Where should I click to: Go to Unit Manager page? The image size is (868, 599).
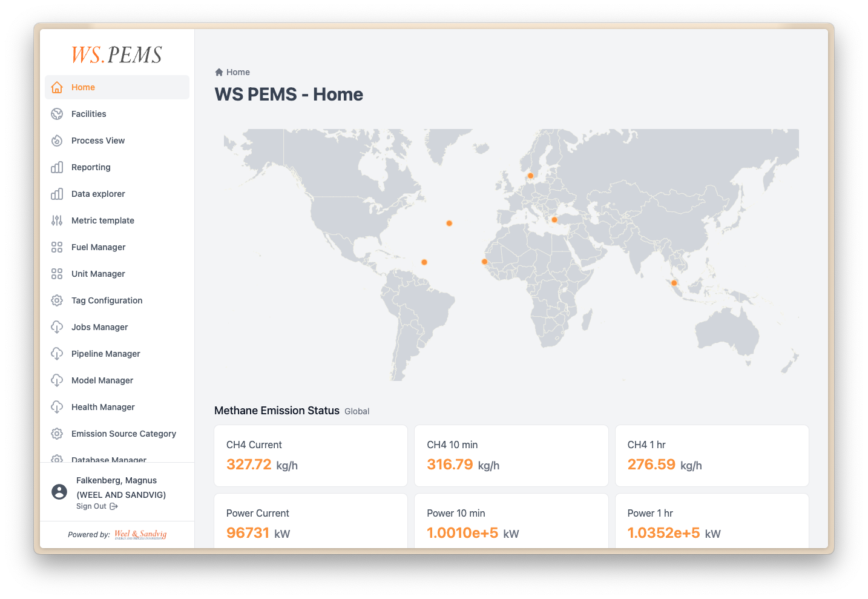(98, 274)
